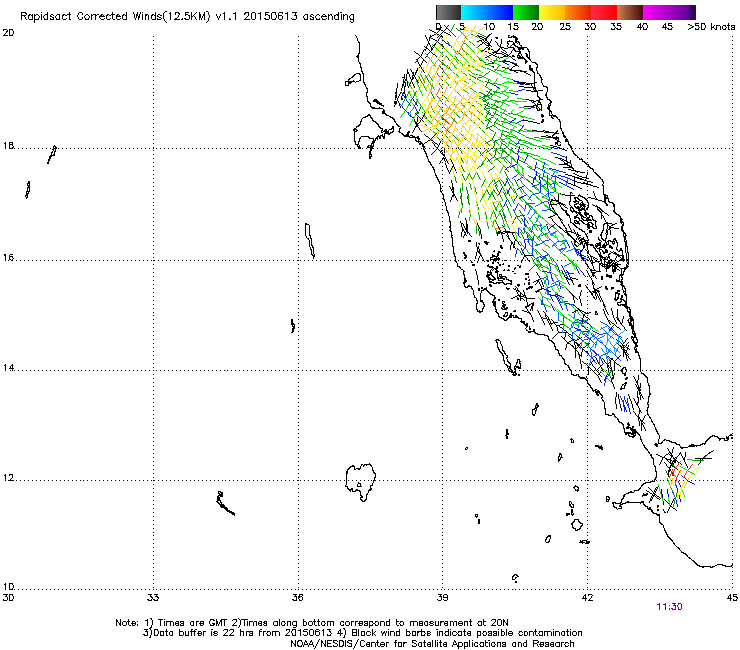Screen dimensions: 740x650
Task: Click the legend tick label '25'
Action: [x=565, y=27]
